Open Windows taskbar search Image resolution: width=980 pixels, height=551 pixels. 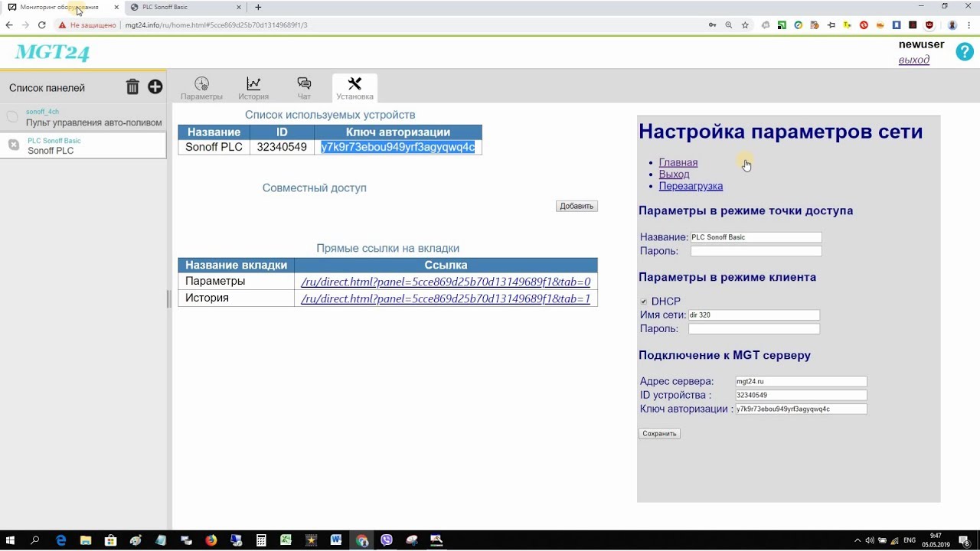pyautogui.click(x=35, y=540)
